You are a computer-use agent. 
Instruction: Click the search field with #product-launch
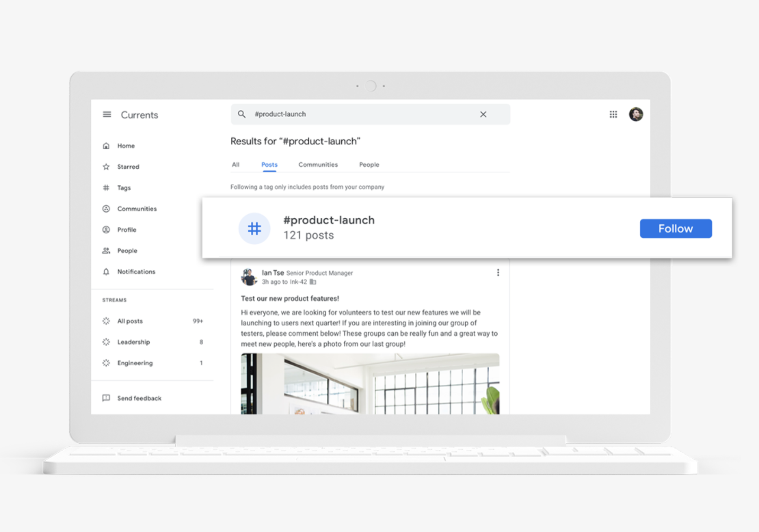tap(371, 114)
